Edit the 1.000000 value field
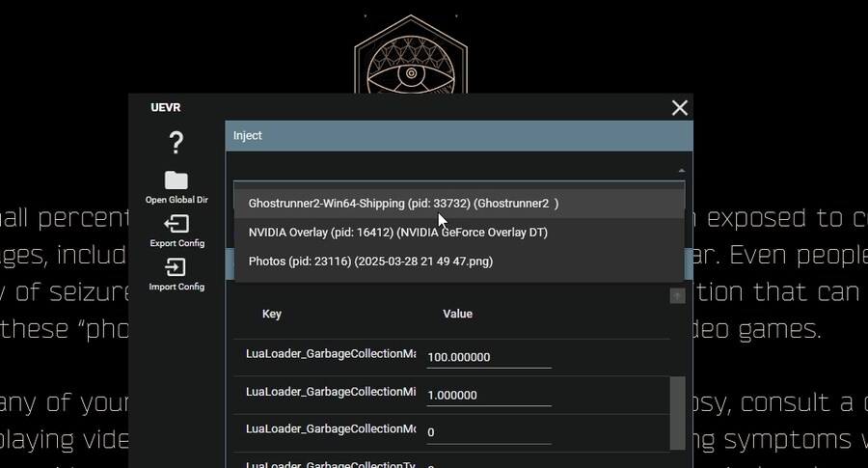 tap(488, 395)
